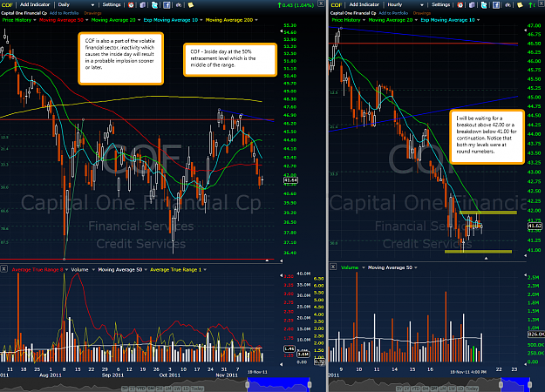Open price alert clock icon in Daily chart
The image size is (545, 392).
click(x=131, y=5)
